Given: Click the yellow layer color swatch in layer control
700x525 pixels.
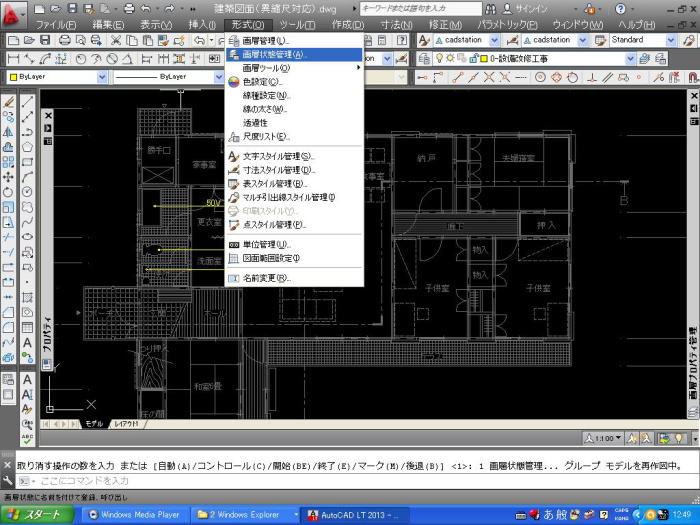Looking at the screenshot, I should tap(484, 59).
